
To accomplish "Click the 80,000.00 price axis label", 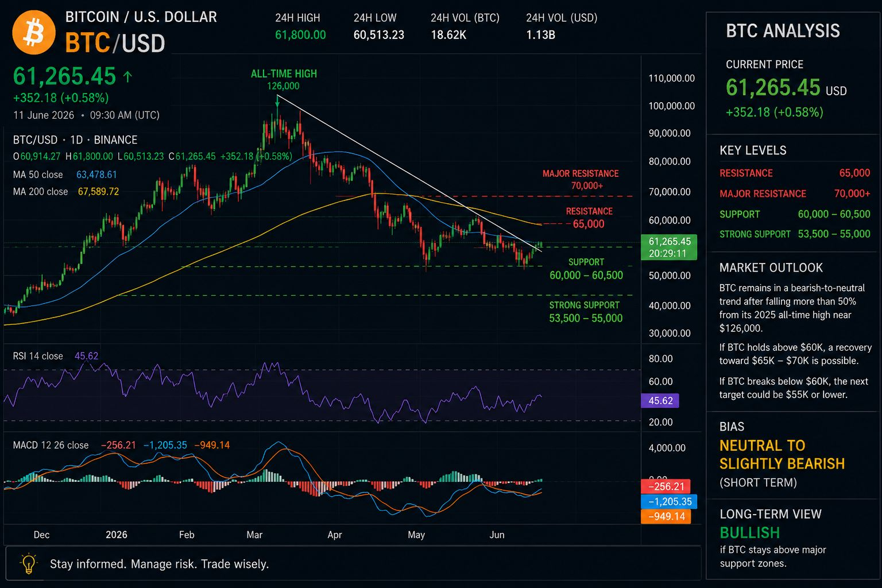I will pos(670,161).
